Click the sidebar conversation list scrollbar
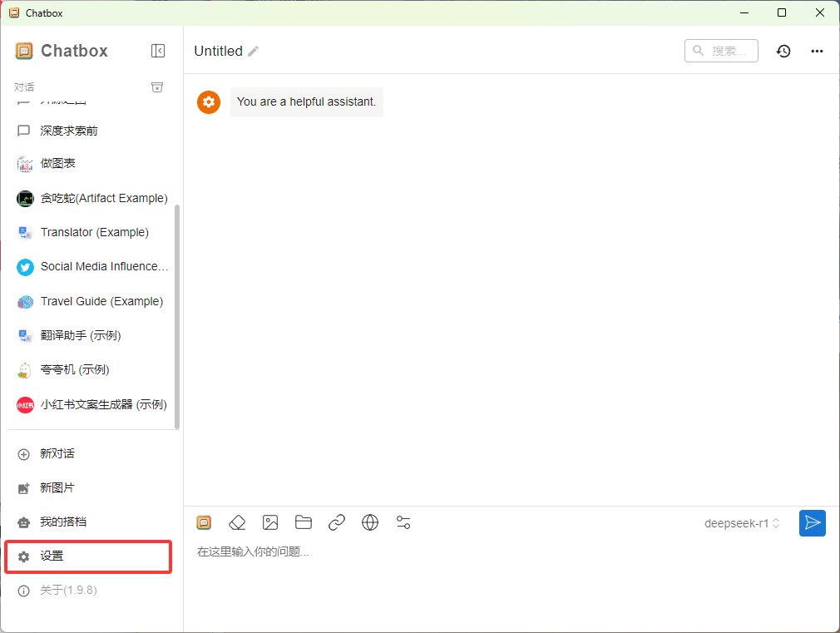840x633 pixels. click(177, 317)
